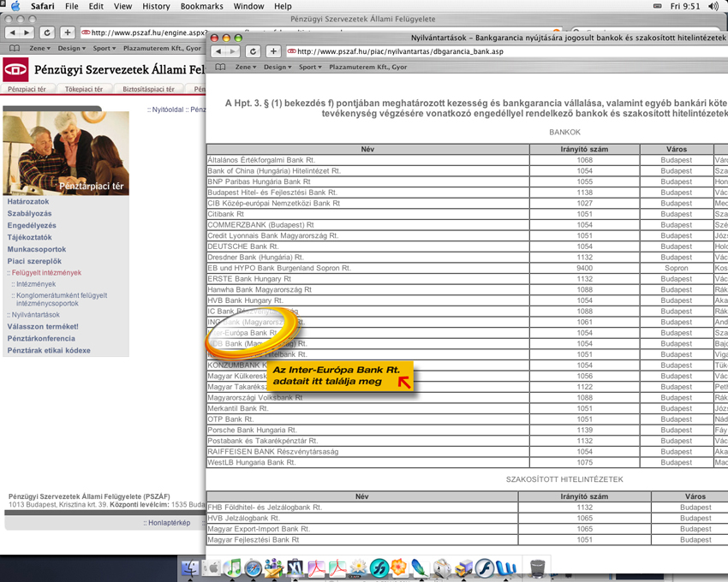Go forward in the rear Pénzügyi Szervezetek window
Screen dimensions: 728x582
point(27,33)
